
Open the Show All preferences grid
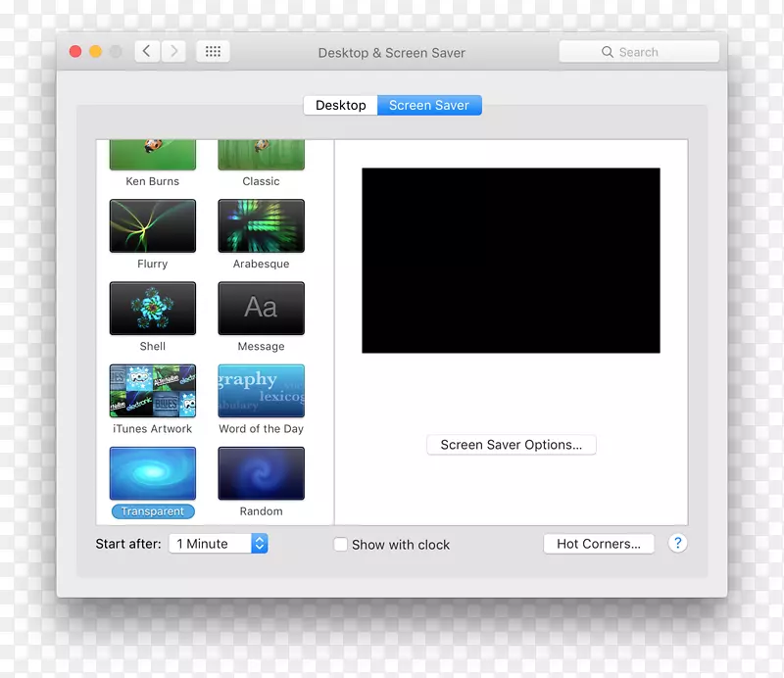(213, 51)
